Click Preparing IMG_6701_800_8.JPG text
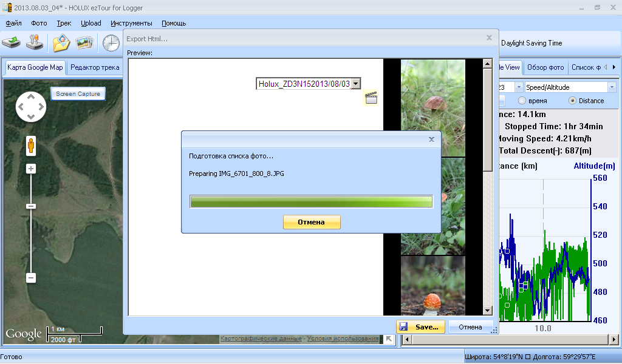622x364 pixels. (236, 174)
